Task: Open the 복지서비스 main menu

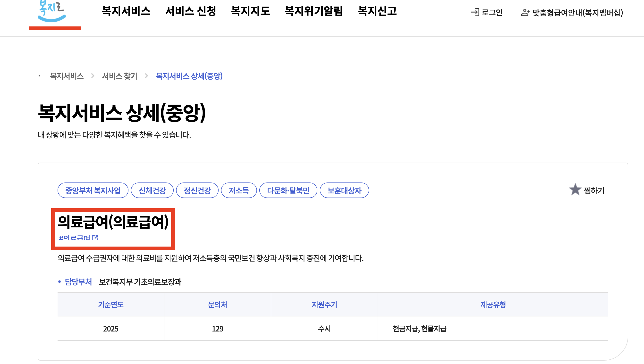Action: (126, 11)
